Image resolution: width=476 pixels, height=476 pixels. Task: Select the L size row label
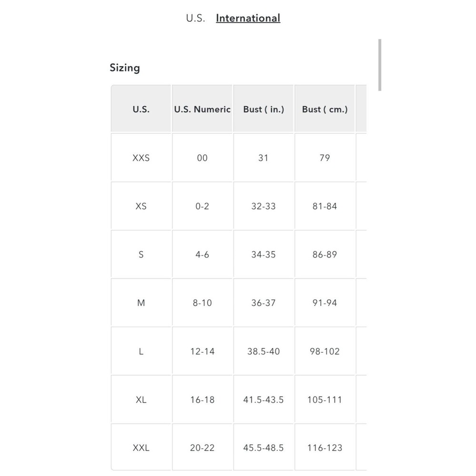click(141, 351)
